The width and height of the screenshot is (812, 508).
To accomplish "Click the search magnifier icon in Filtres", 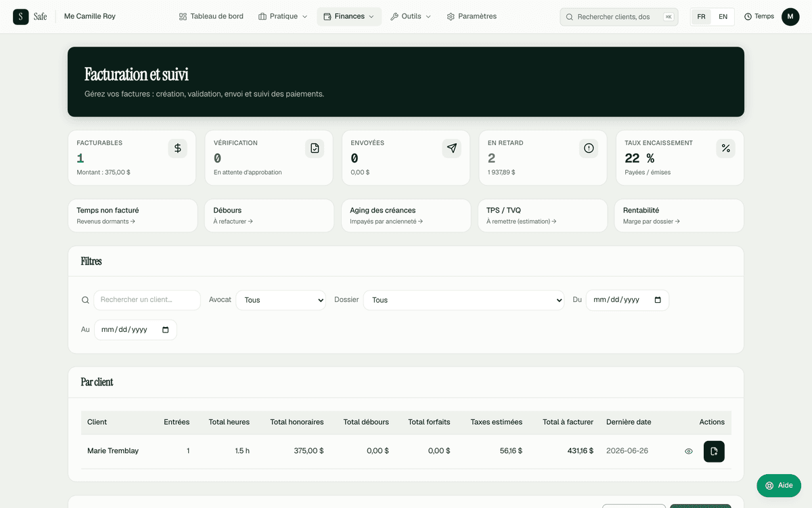I will click(x=85, y=300).
